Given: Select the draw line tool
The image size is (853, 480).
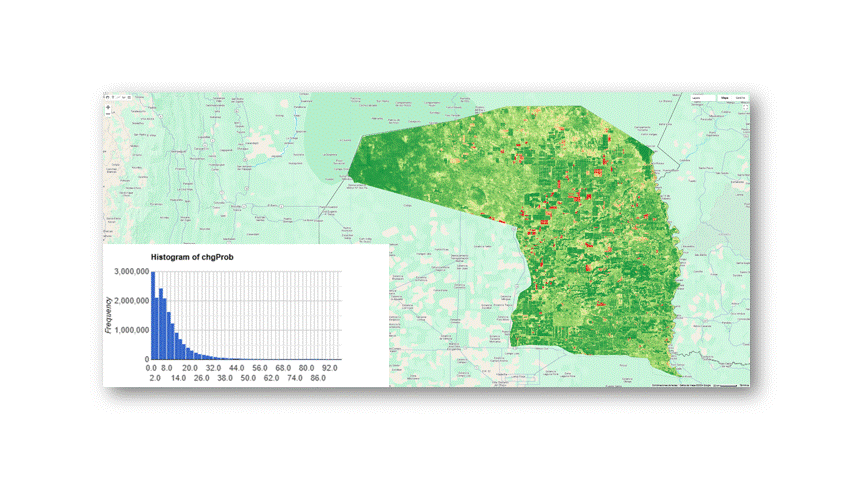Looking at the screenshot, I should (119, 97).
